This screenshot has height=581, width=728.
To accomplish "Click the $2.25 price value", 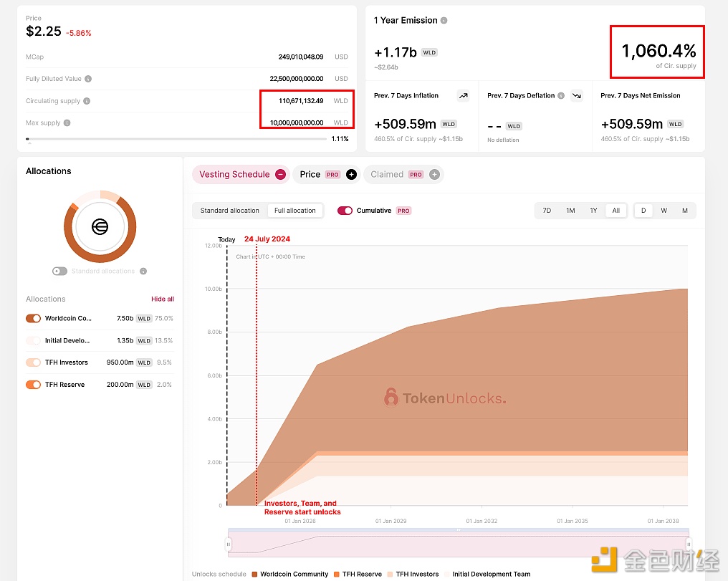I will pyautogui.click(x=44, y=32).
